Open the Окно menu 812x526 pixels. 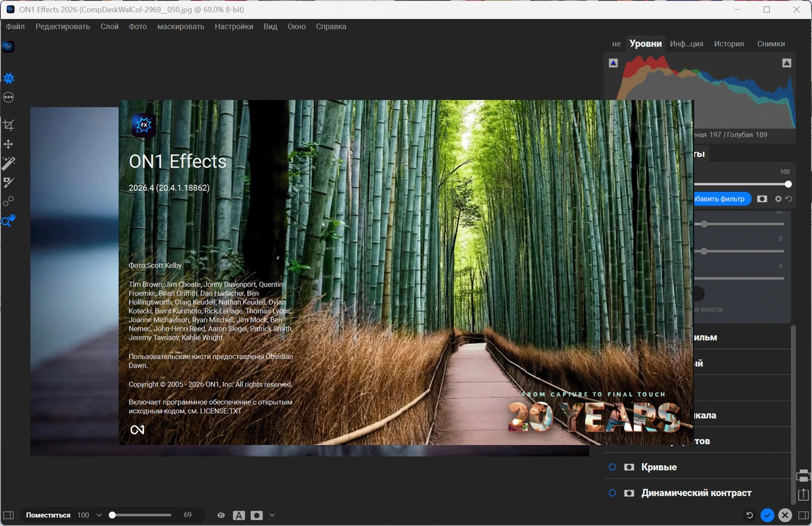(x=296, y=26)
